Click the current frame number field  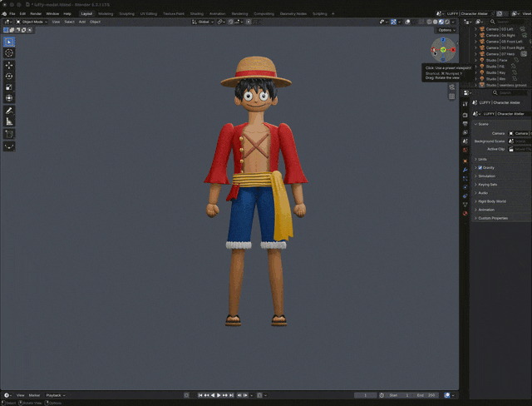(x=366, y=395)
